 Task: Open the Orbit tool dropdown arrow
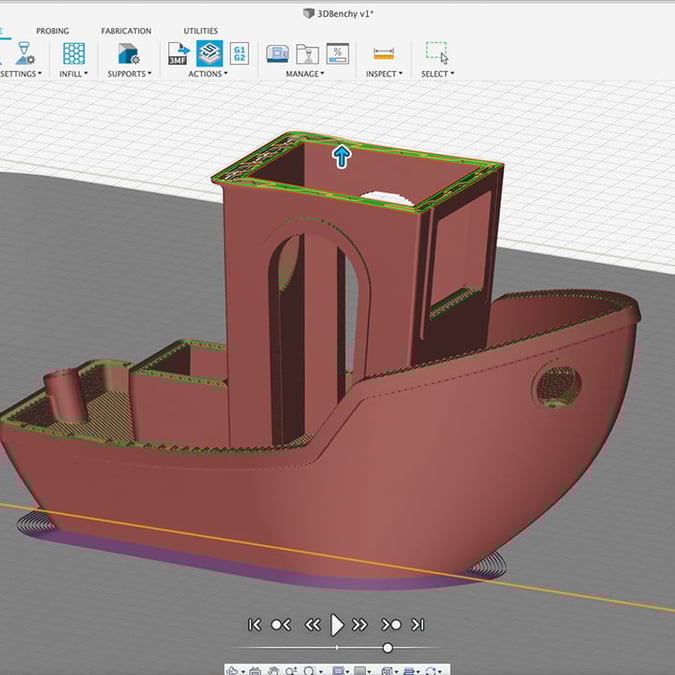coord(243,672)
